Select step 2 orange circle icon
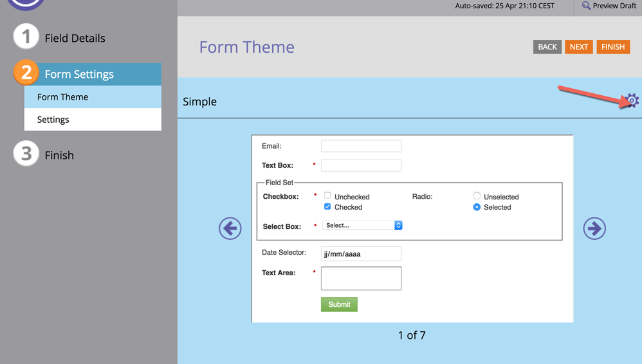Viewport: 642px width, 364px height. pyautogui.click(x=26, y=73)
